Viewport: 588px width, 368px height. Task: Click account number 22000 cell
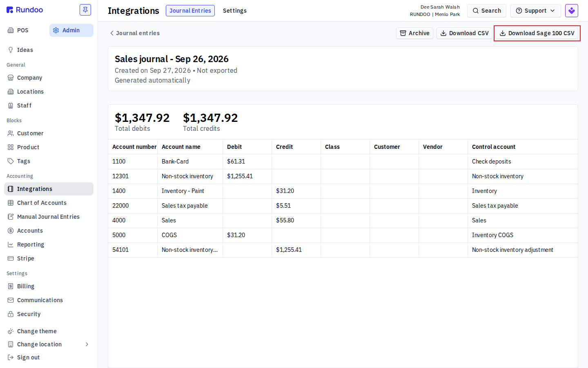pyautogui.click(x=133, y=206)
